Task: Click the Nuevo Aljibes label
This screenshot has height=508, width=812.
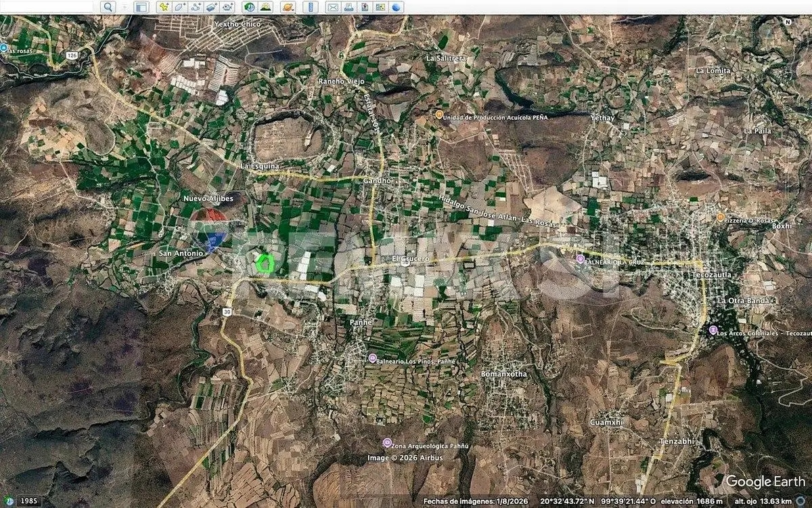Action: coord(208,198)
